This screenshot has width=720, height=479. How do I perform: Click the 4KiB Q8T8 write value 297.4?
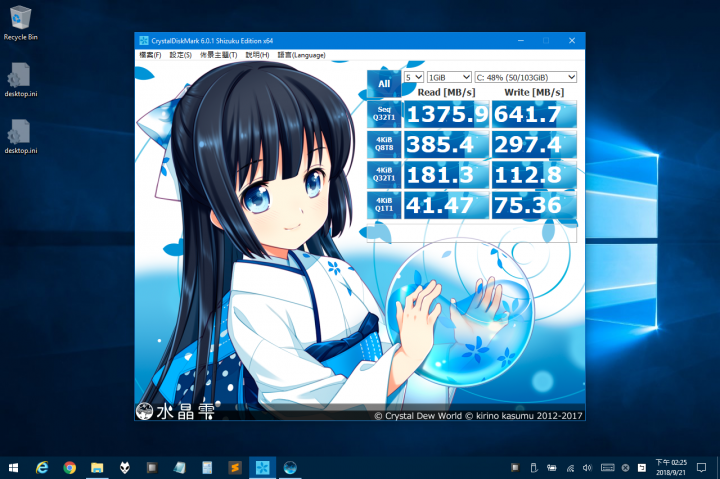[534, 145]
